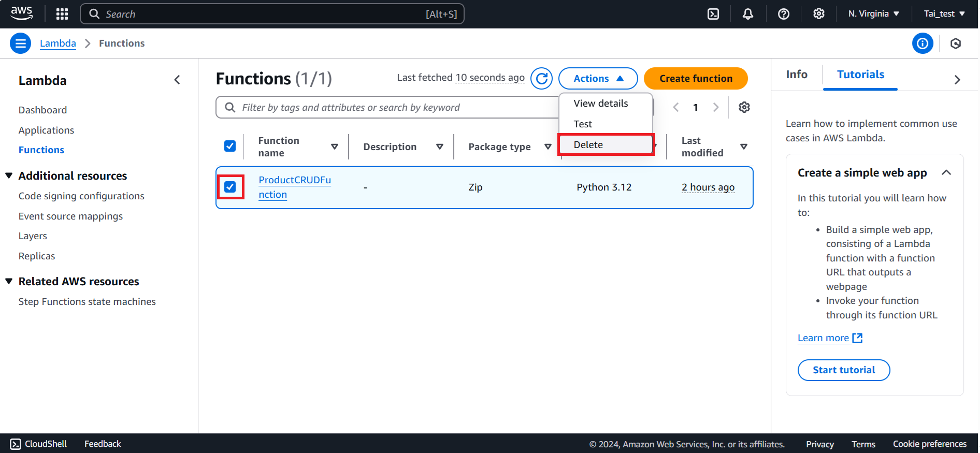
Task: Launch CloudShell from top bar icon
Action: (713, 14)
